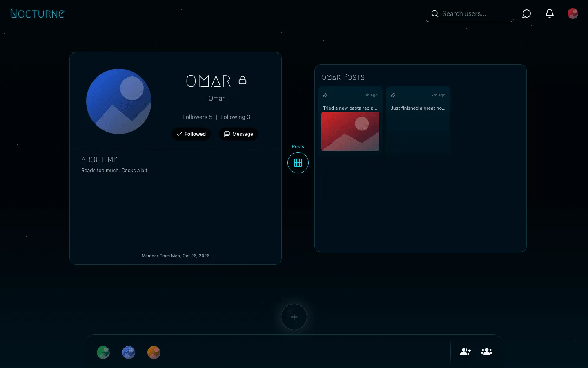Open the chat messages icon in header
The width and height of the screenshot is (588, 368).
(526, 14)
